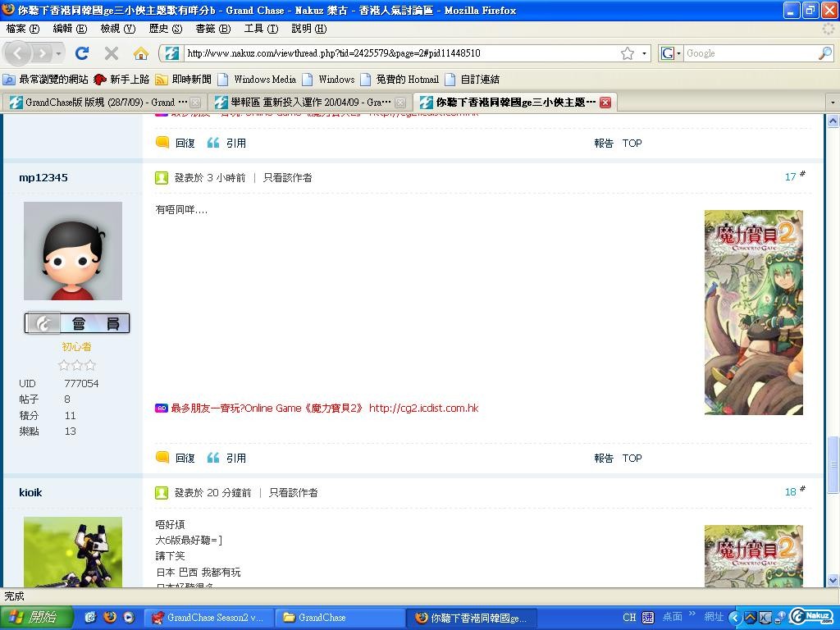Click the URL address field
Viewport: 840px width, 630px height.
coord(402,53)
